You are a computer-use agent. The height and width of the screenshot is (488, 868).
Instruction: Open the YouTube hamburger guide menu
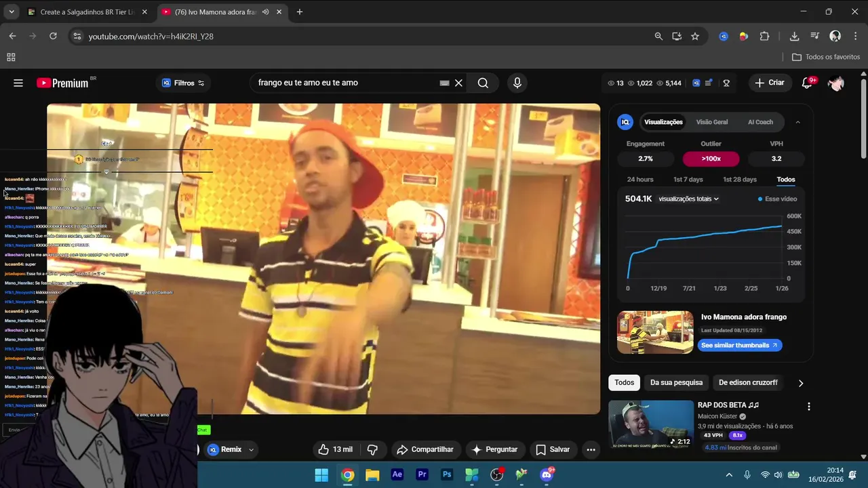click(18, 83)
